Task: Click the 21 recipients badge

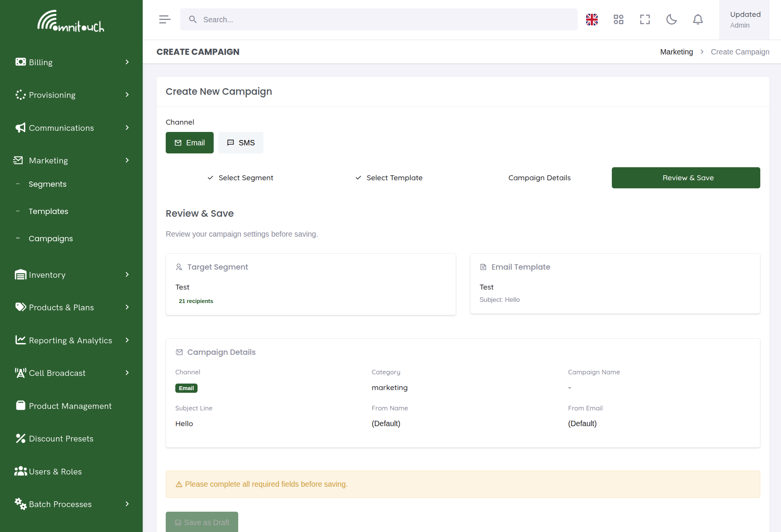Action: pyautogui.click(x=196, y=301)
